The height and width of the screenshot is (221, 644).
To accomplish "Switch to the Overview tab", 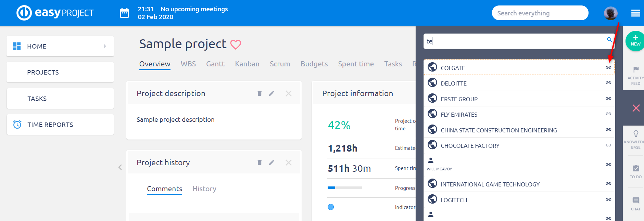I will pos(155,64).
